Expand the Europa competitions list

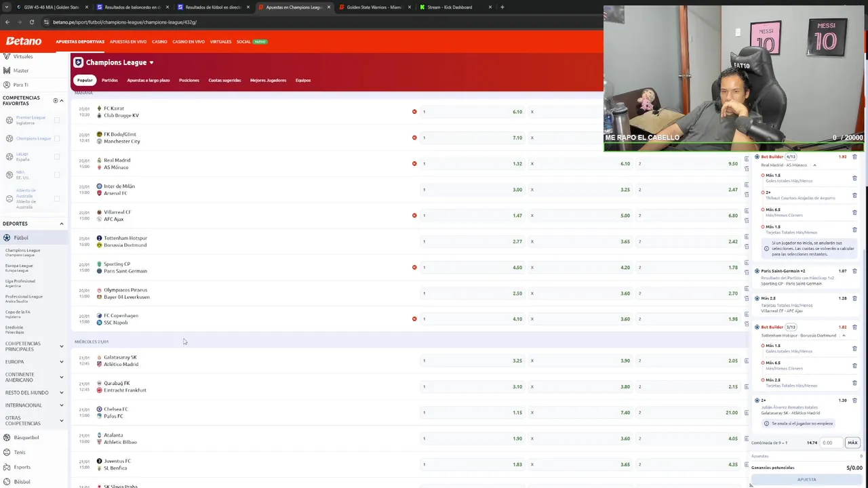61,362
